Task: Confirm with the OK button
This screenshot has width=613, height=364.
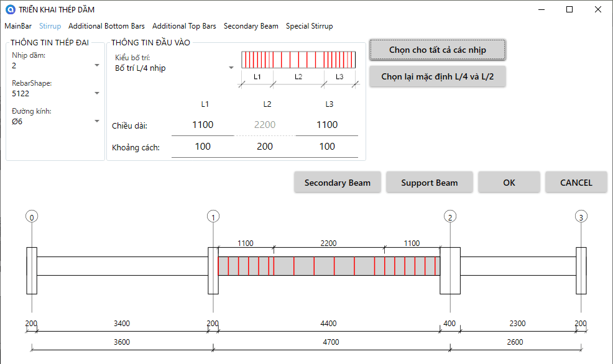Action: coord(509,183)
